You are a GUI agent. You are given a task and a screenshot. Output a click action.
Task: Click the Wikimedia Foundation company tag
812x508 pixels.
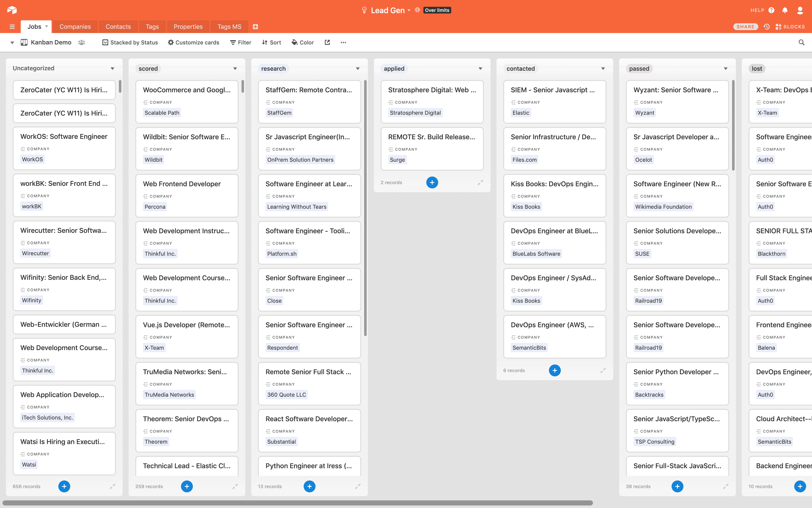point(663,207)
